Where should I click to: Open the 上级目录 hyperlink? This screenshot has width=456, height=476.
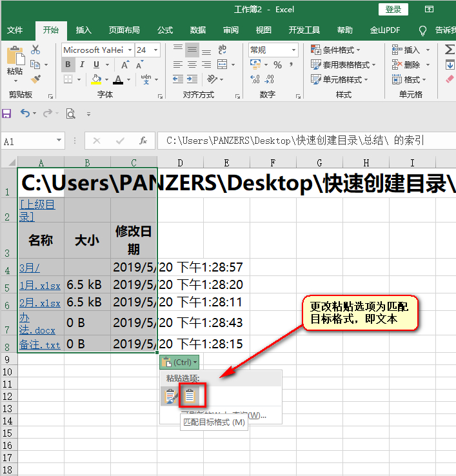click(x=37, y=210)
